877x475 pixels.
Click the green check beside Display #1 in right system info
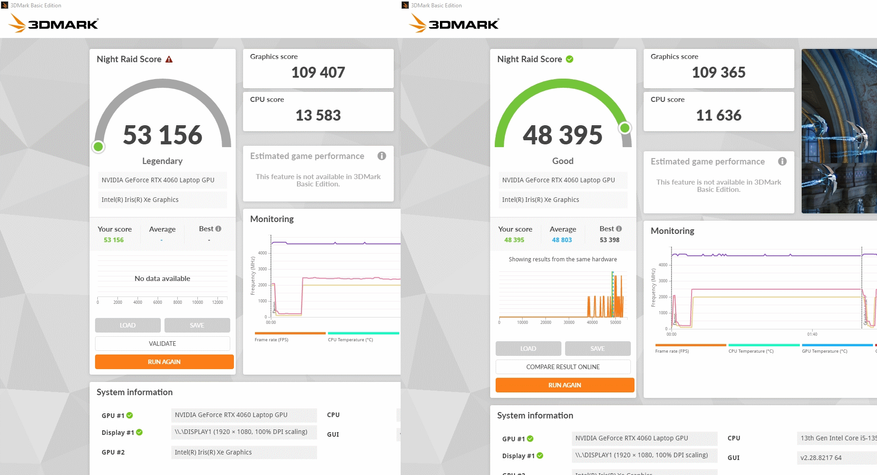540,455
